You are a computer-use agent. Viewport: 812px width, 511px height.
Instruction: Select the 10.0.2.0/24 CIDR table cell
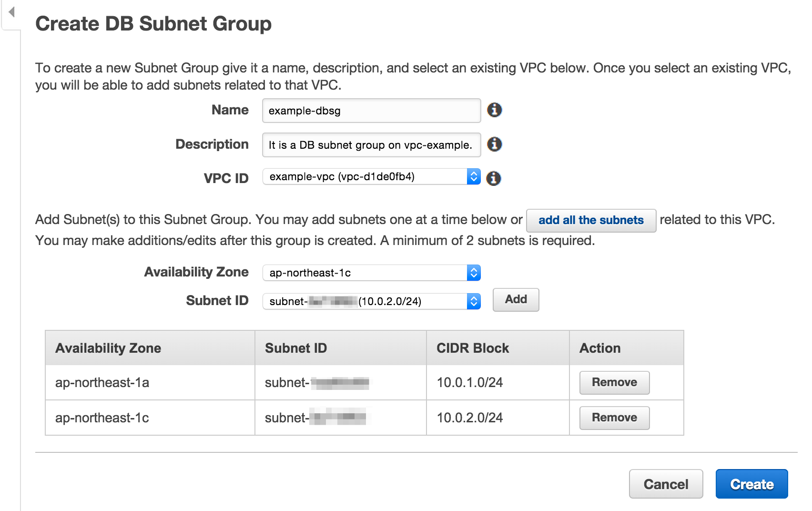(x=470, y=418)
